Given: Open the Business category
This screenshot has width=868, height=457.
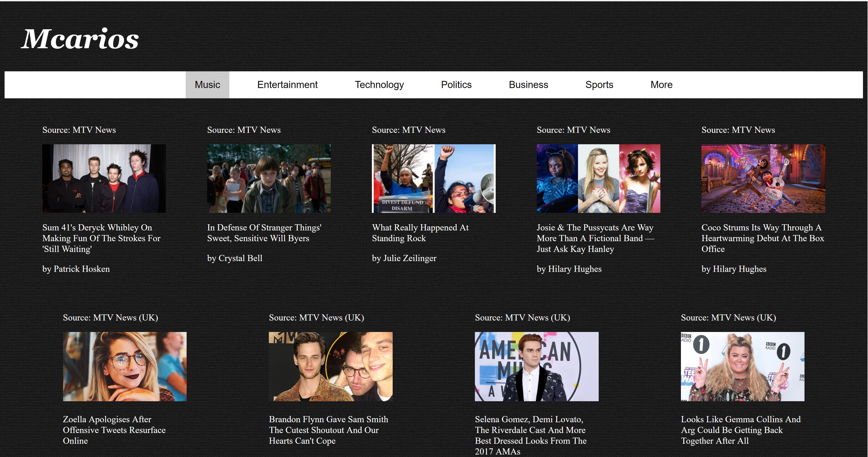Looking at the screenshot, I should (x=528, y=85).
